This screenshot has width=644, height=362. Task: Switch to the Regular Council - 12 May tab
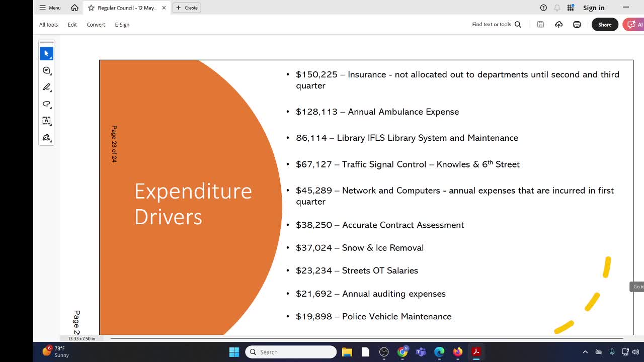127,8
